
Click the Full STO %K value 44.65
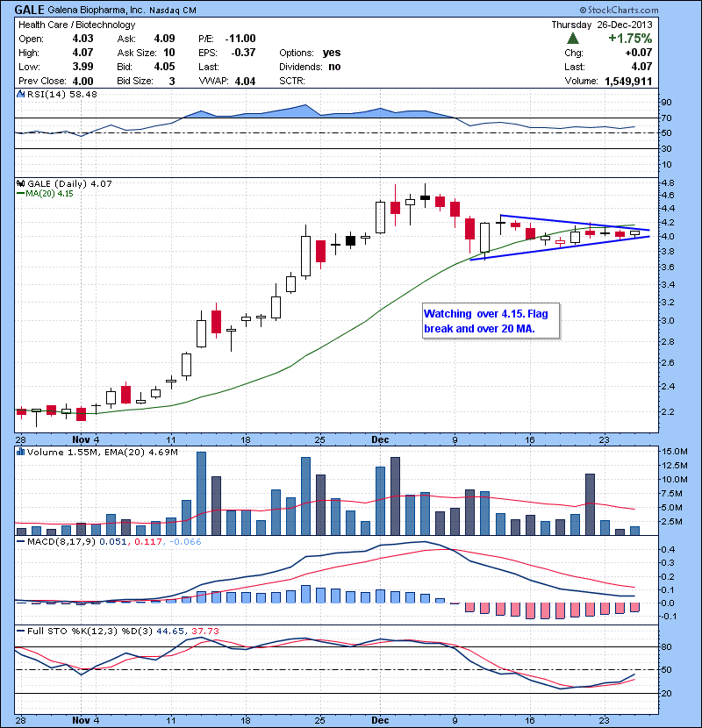tap(170, 631)
